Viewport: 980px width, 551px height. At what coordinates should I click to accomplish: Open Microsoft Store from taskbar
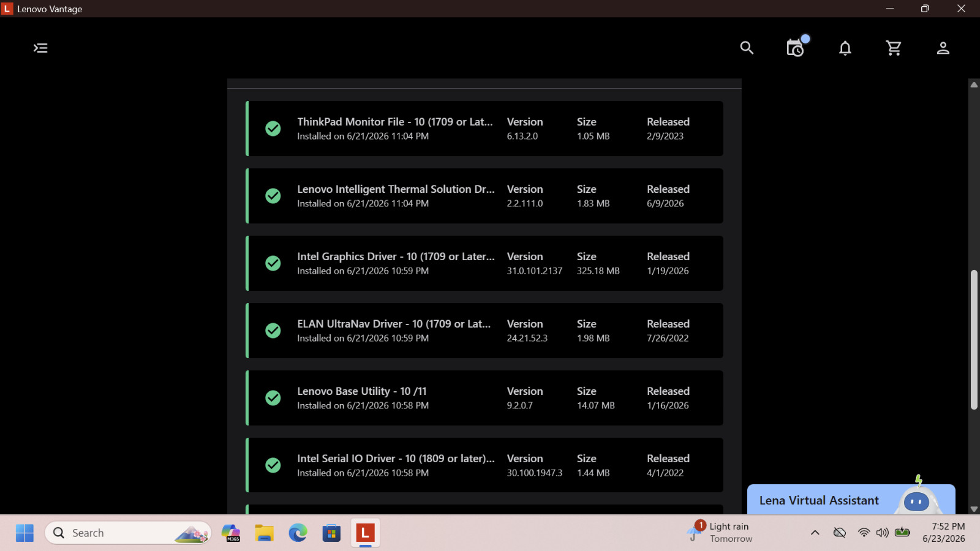[331, 533]
